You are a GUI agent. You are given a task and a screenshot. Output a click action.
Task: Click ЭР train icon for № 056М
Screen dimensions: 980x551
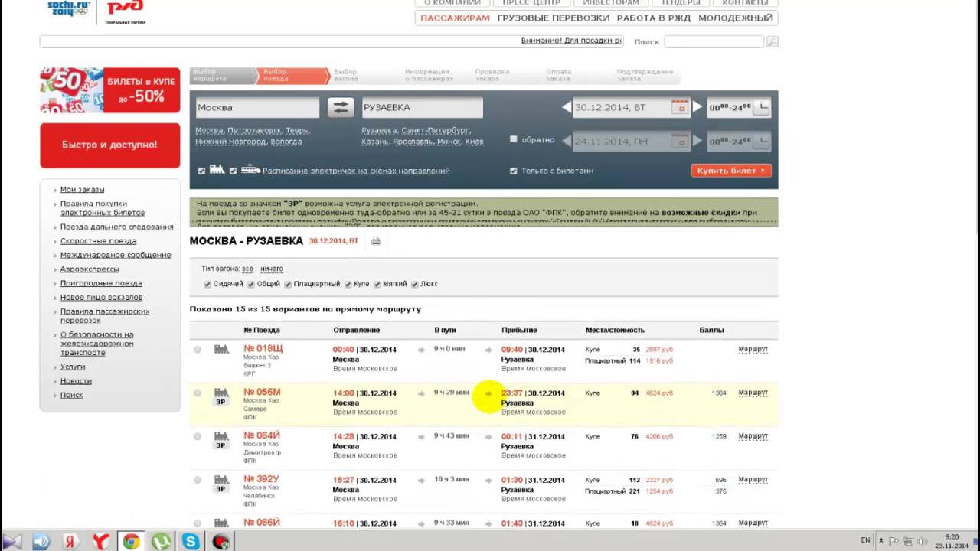tap(221, 396)
